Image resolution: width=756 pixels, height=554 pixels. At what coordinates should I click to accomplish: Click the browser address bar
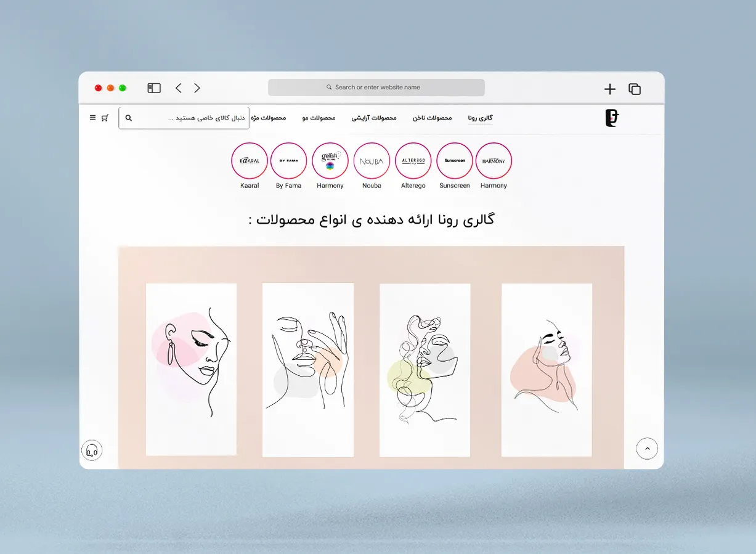[376, 88]
